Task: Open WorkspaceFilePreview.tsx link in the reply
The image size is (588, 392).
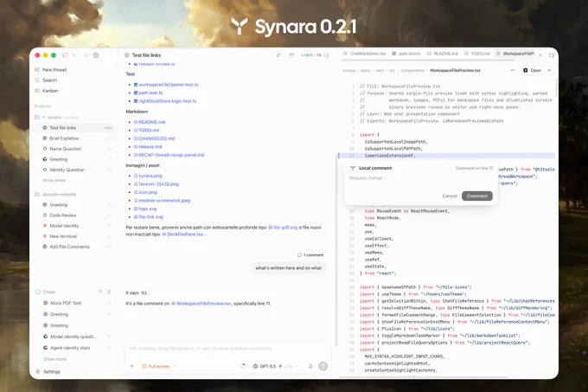Action: tap(201, 304)
